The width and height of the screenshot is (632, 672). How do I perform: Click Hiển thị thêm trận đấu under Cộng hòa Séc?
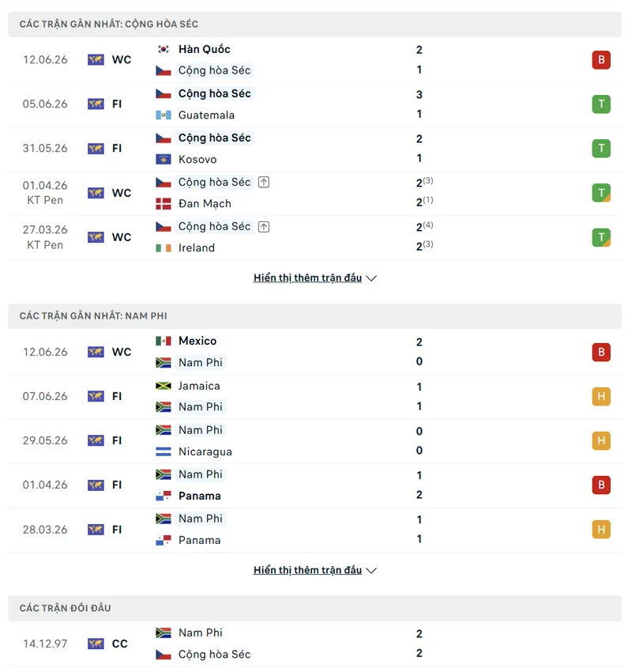click(307, 277)
